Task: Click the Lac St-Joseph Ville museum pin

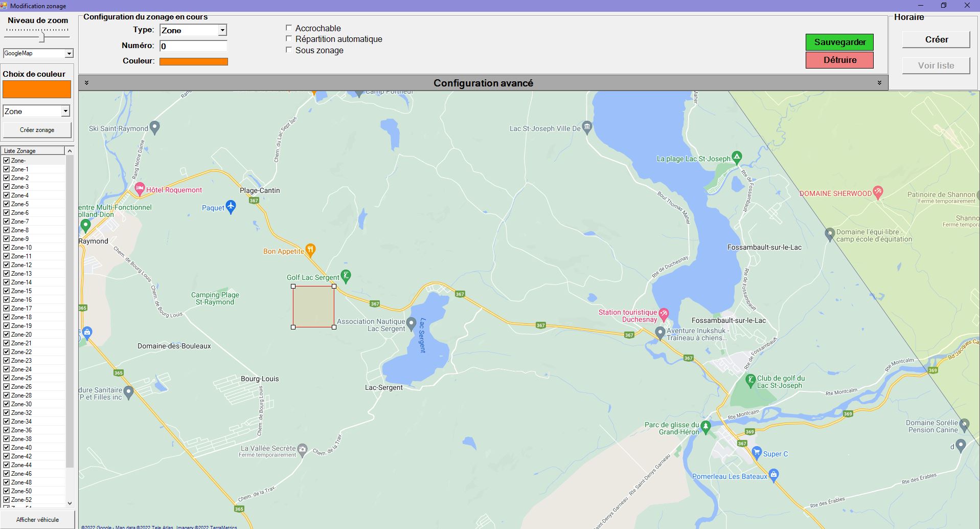Action: (x=587, y=127)
